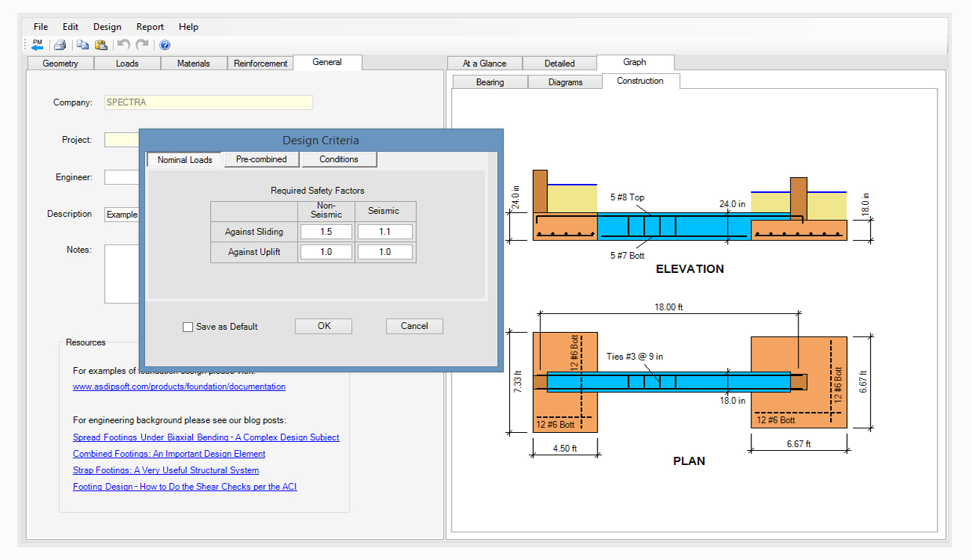Click the Paste clipboard icon
972x560 pixels.
tap(100, 45)
